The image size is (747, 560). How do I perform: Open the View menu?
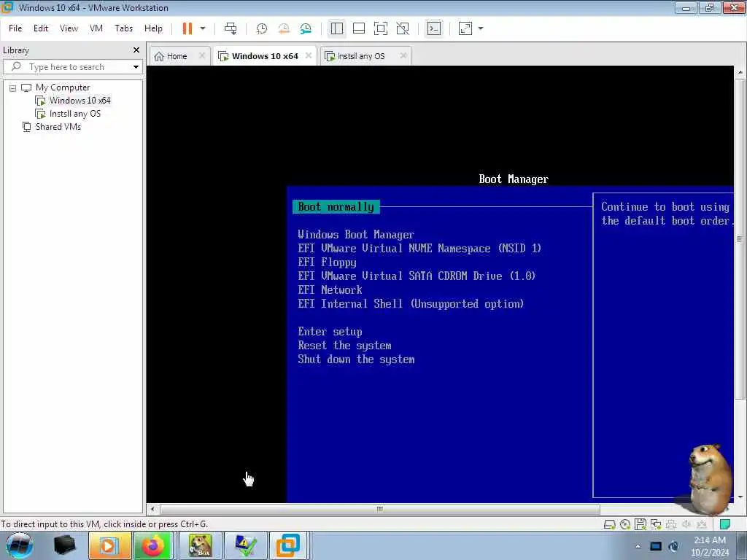pyautogui.click(x=69, y=28)
